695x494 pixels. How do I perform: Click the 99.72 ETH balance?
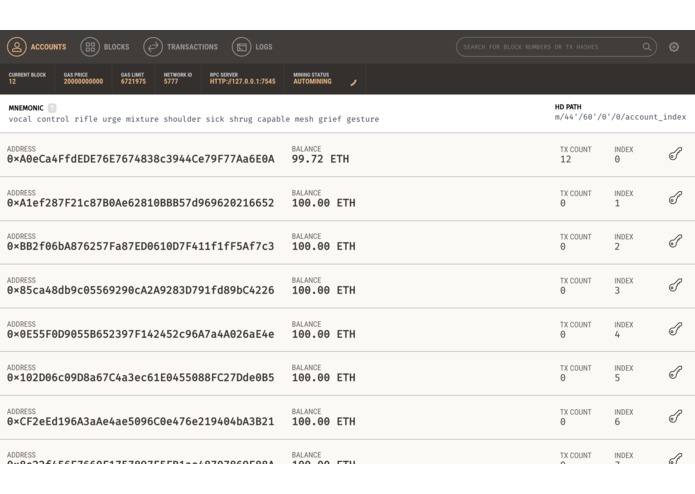coord(320,159)
